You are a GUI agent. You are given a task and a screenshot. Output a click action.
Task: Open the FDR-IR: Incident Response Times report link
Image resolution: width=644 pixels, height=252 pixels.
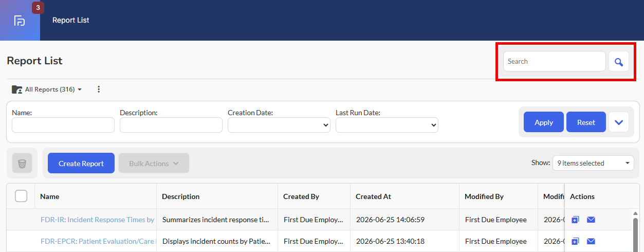[98, 220]
